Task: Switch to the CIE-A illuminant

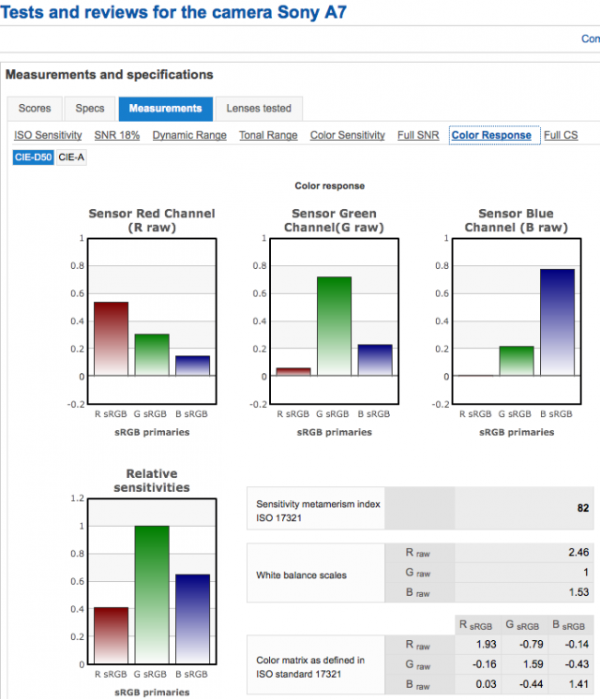Action: click(x=71, y=157)
